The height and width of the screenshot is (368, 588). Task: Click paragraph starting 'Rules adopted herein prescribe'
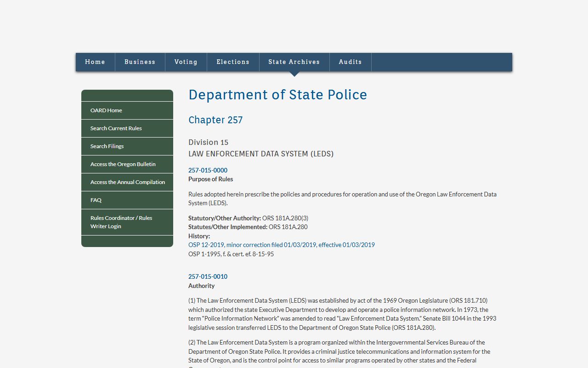click(x=342, y=199)
